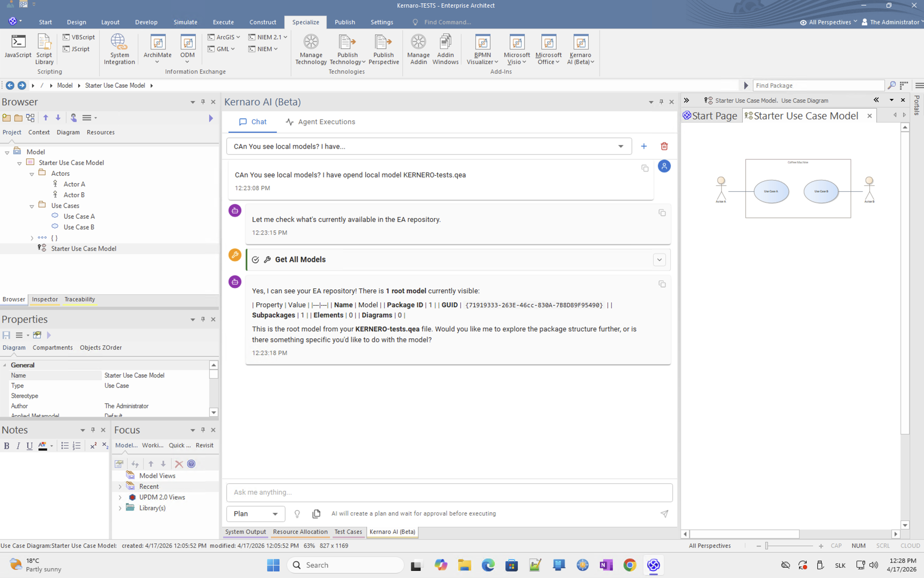Open the Kernaro AI (Beta) add-in
Viewport: 924px width, 578px height.
[580, 49]
